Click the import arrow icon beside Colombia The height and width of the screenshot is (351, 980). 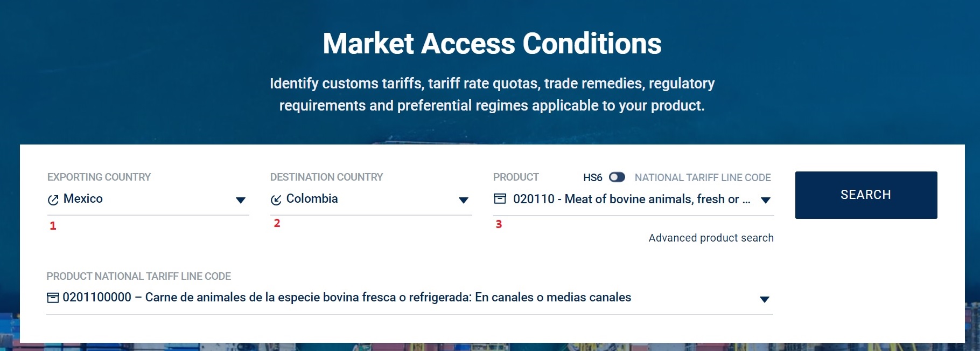(x=276, y=200)
